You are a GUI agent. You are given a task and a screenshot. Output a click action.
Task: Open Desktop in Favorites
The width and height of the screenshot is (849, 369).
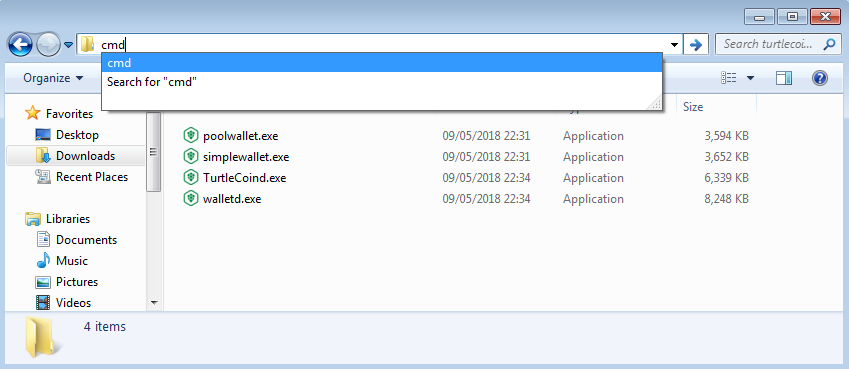click(x=77, y=135)
